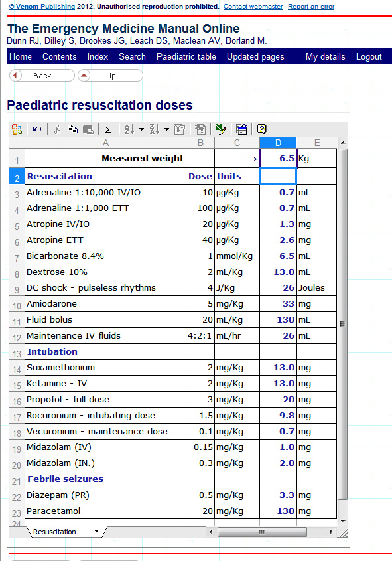Click the Report an error link
The width and height of the screenshot is (392, 561).
point(311,7)
